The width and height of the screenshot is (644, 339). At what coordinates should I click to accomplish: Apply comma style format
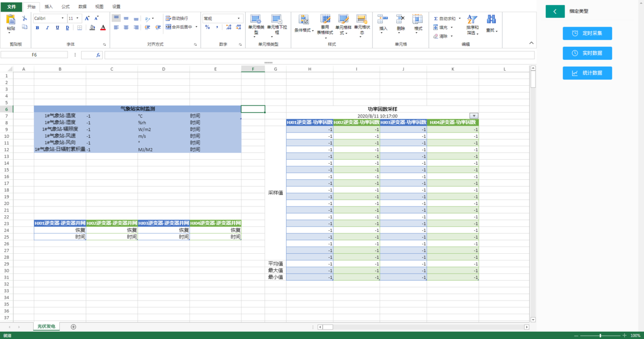point(217,27)
